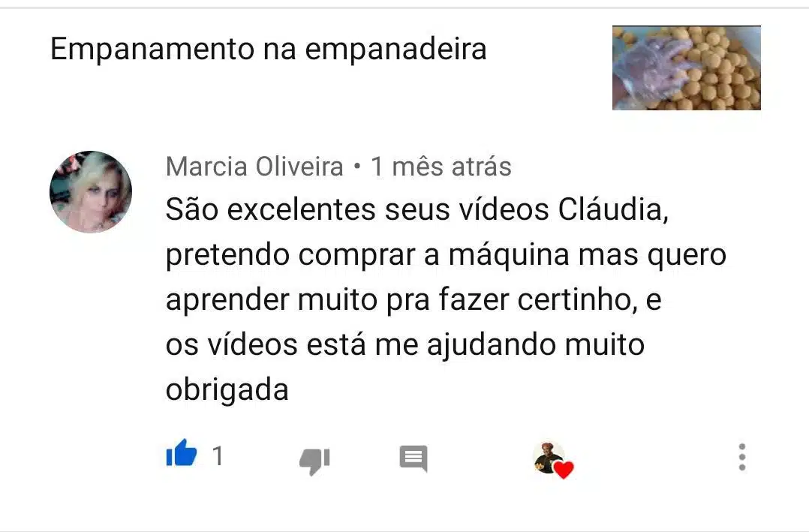The width and height of the screenshot is (809, 532).
Task: Visit Marcia Oliveira's channel by name
Action: pos(254,167)
